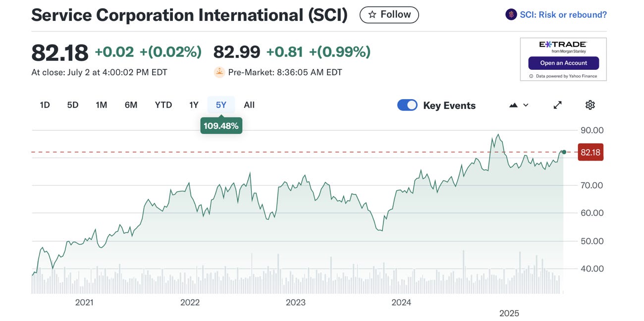Click the Follow button
Viewport: 644px width, 321px height.
[389, 15]
